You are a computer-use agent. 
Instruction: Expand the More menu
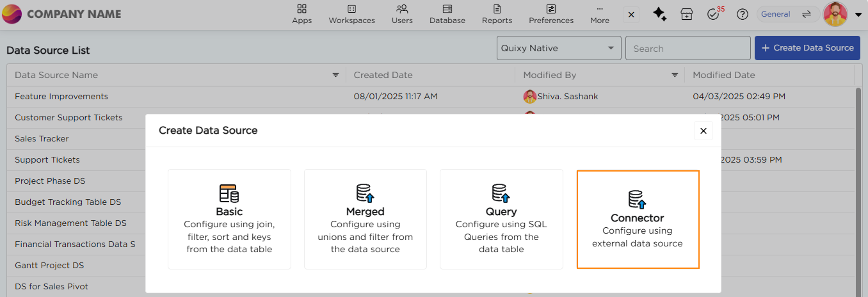pos(599,14)
